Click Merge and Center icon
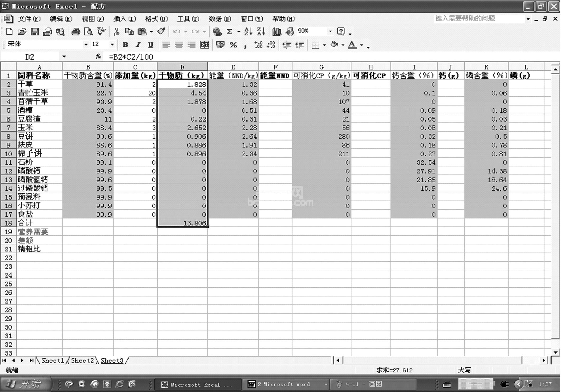Screen dimensions: 561x392 pos(205,45)
